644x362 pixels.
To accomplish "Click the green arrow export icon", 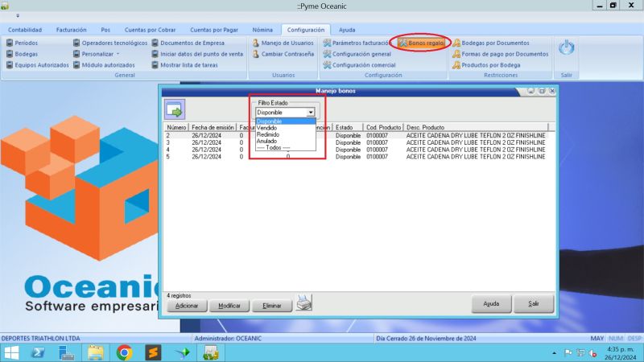I will (175, 109).
